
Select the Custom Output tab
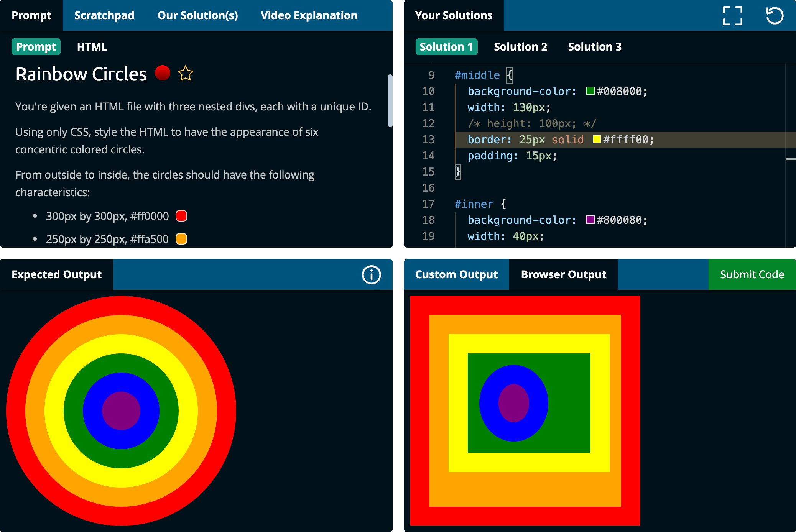point(456,274)
